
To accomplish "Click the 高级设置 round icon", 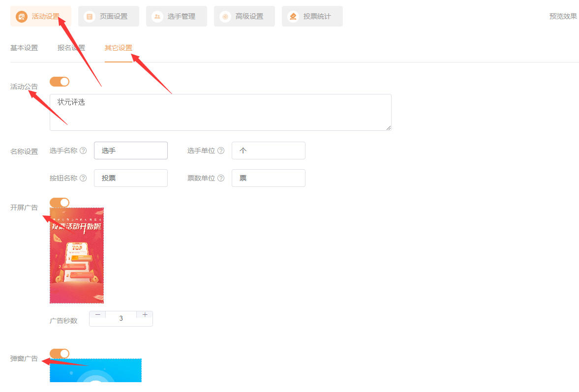I will [x=225, y=16].
